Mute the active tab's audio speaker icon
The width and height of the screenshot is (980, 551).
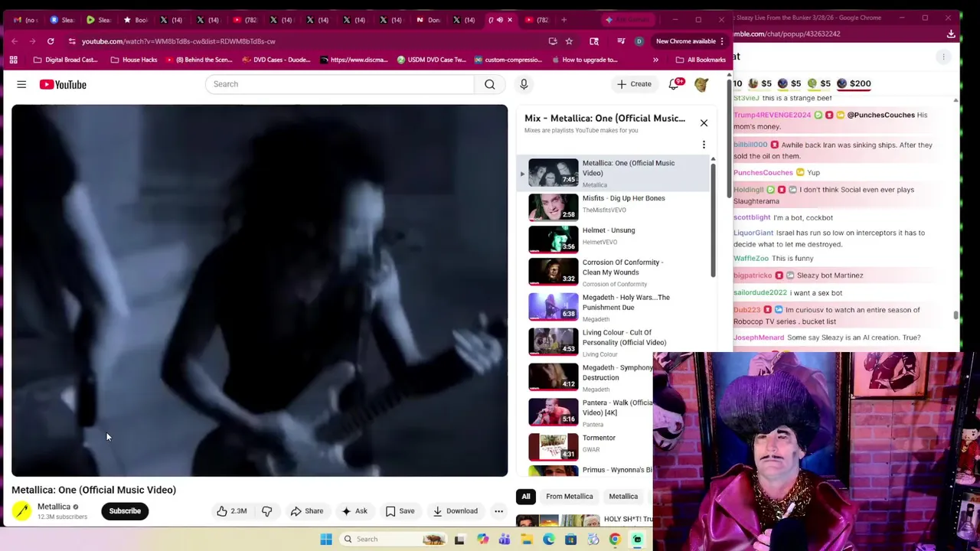tap(500, 20)
